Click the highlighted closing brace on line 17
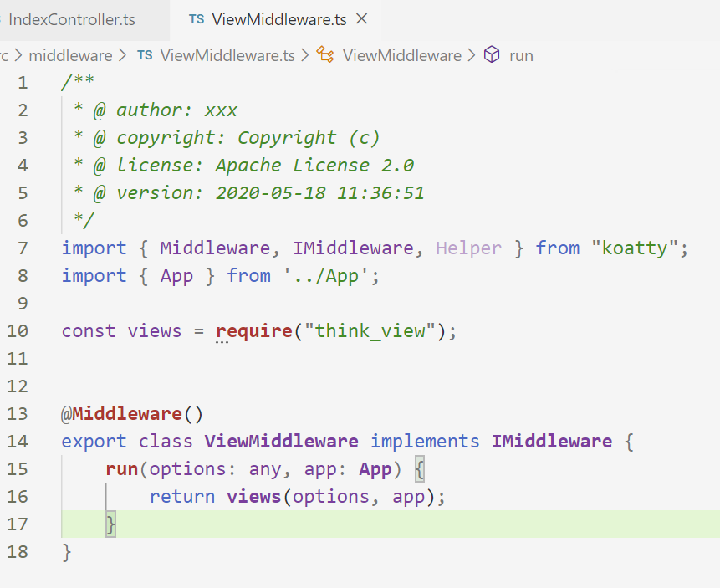Screen dimensions: 720x588 tap(110, 524)
